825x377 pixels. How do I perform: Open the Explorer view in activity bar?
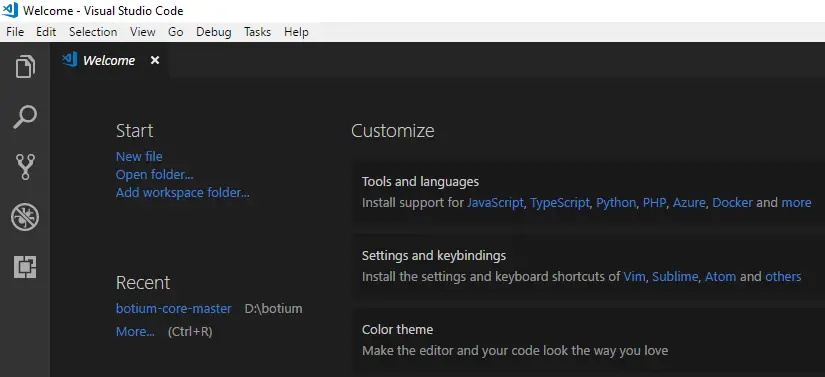tap(25, 67)
